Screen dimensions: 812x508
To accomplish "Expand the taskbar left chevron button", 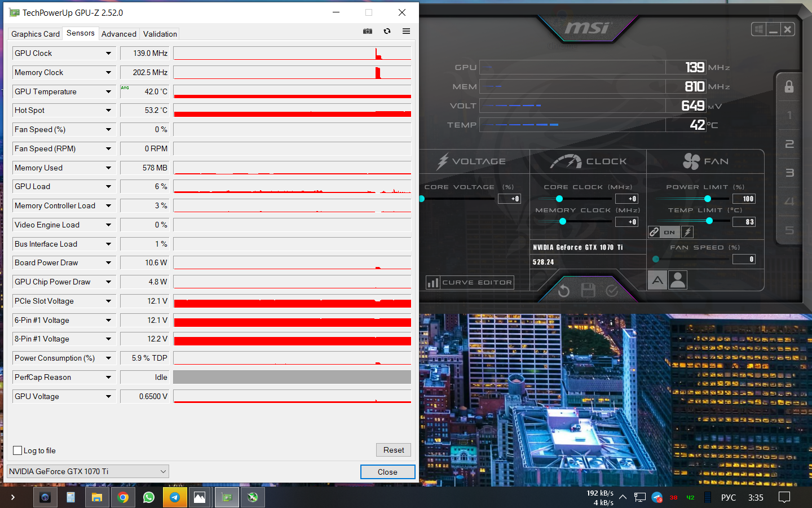I will (12, 497).
